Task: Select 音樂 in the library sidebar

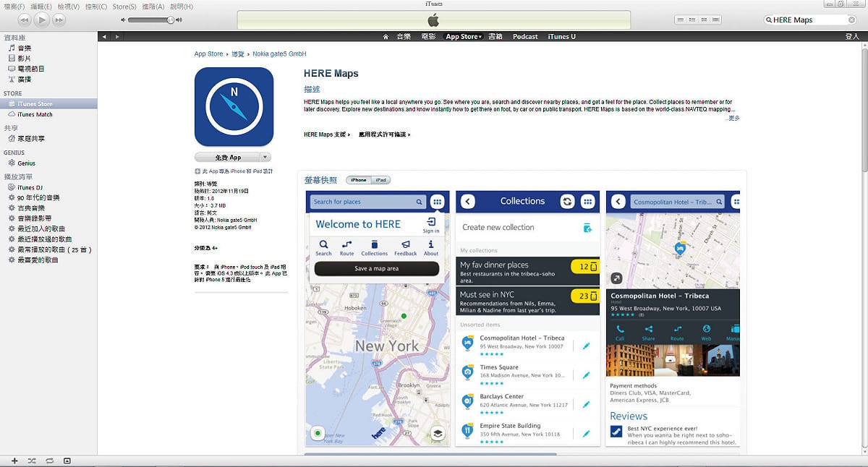Action: [x=25, y=48]
